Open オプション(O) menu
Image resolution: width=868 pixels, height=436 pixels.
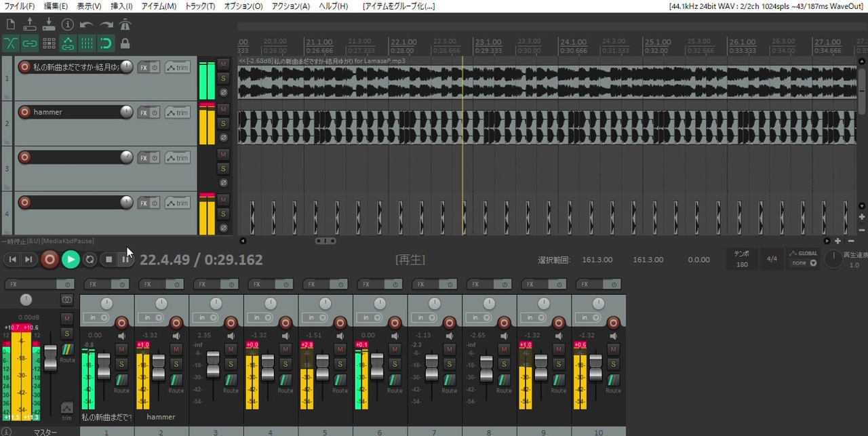pos(243,6)
